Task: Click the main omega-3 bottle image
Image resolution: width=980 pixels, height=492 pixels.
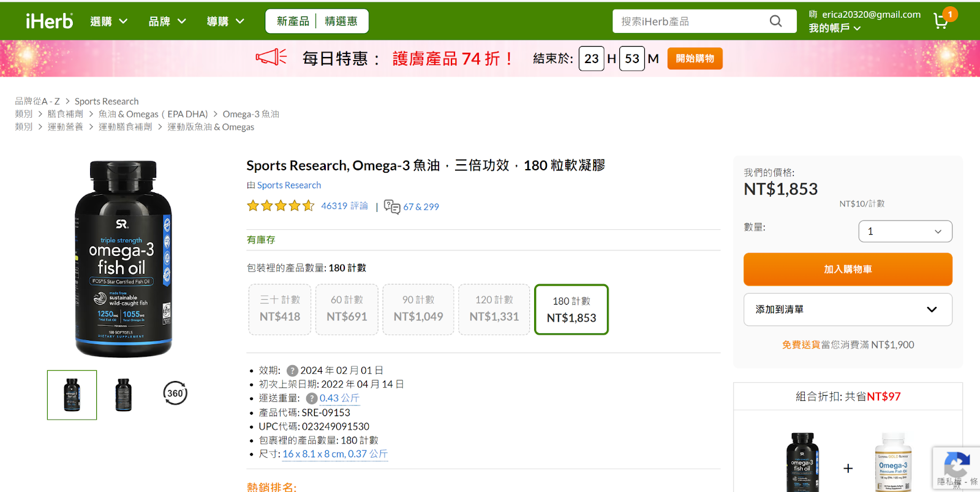Action: [x=124, y=259]
